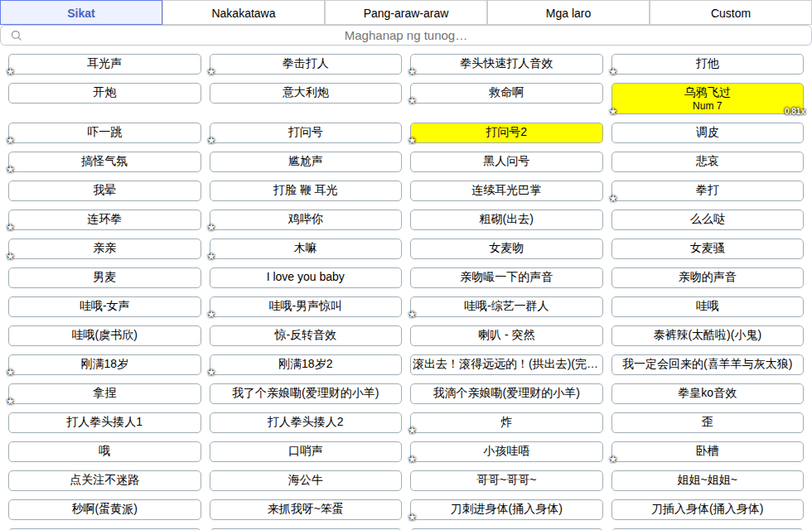
Task: Click the star on 拳头快速打人音效
Action: [413, 72]
